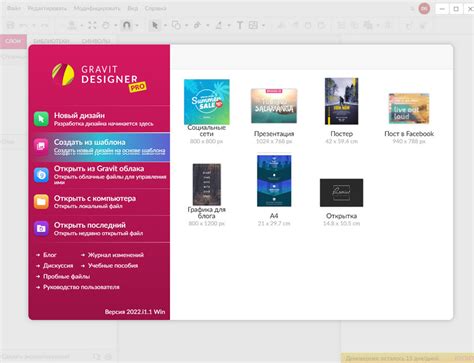Screen dimensions: 474x363
Task: Click the Undo arrow in the toolbar
Action: click(23, 25)
